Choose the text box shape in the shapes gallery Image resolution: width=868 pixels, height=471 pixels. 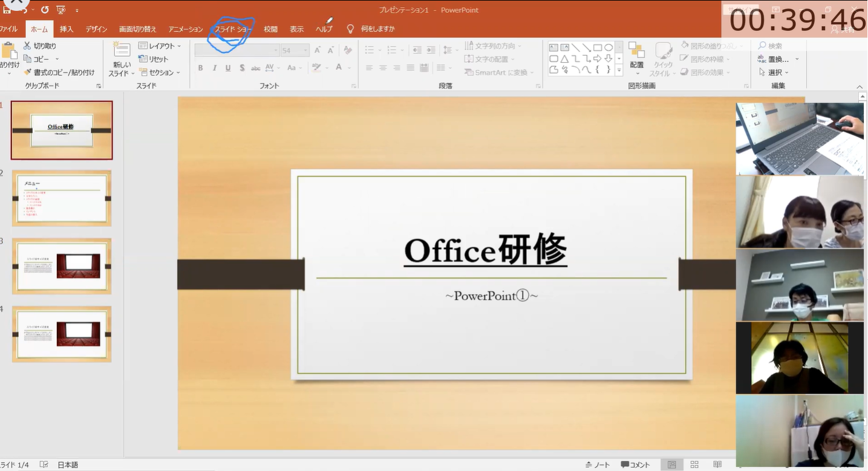point(553,47)
